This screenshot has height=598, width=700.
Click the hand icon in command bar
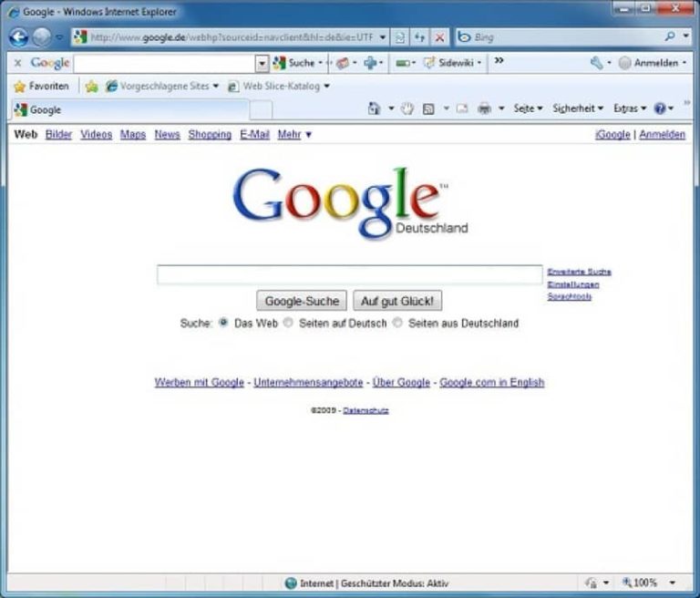(x=407, y=108)
